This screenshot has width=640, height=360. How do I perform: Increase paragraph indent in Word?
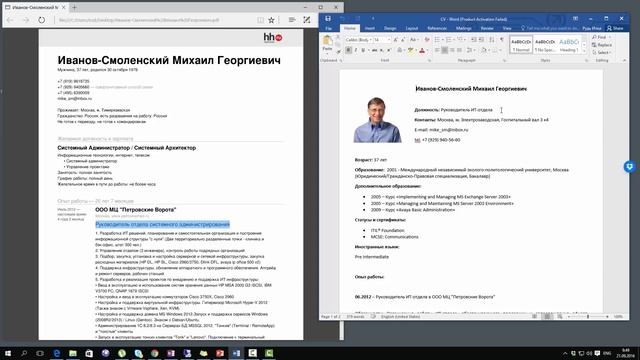(x=481, y=40)
